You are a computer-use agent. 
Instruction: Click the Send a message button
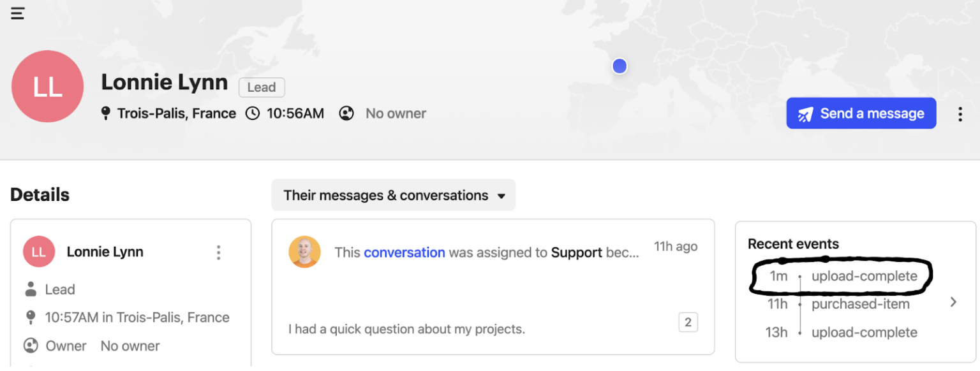point(861,113)
